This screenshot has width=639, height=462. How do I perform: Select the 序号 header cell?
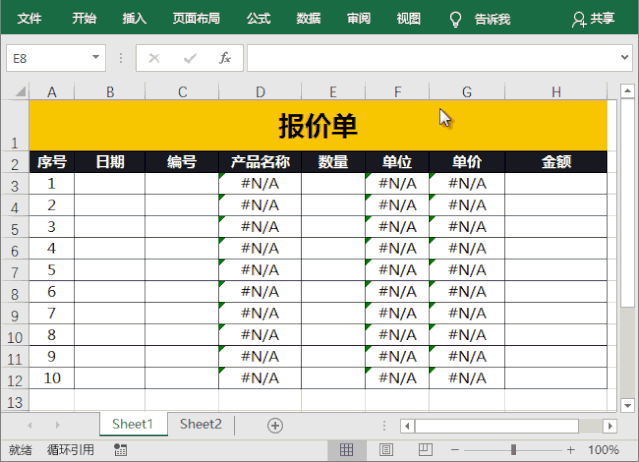(52, 162)
